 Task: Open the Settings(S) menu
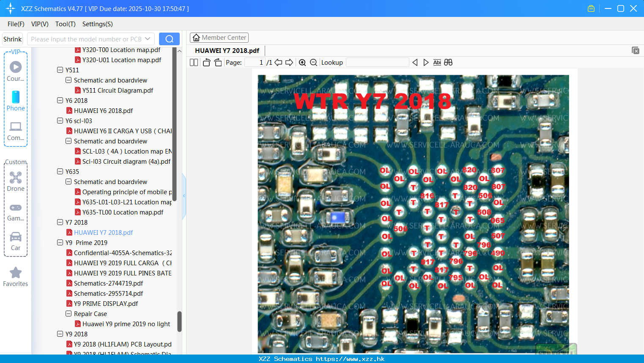click(98, 24)
